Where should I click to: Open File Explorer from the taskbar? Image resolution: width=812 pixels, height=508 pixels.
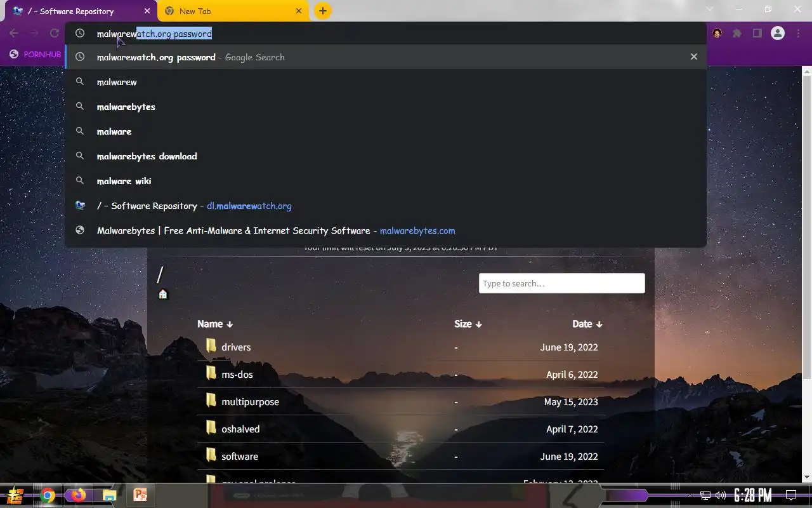[x=109, y=495]
